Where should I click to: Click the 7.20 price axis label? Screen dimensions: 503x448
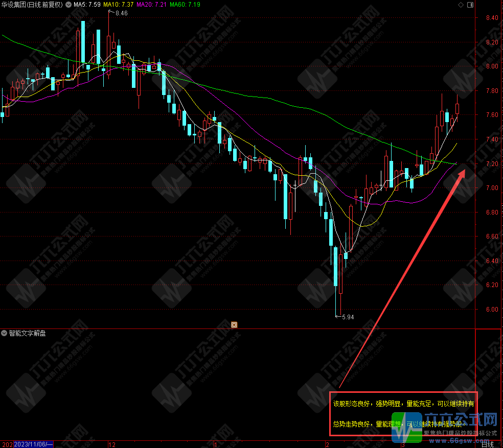point(492,163)
